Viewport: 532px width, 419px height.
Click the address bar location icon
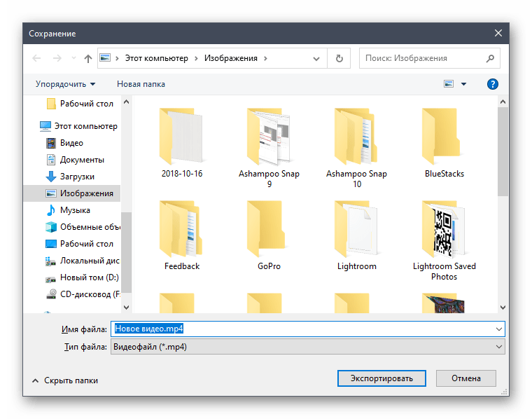point(105,57)
